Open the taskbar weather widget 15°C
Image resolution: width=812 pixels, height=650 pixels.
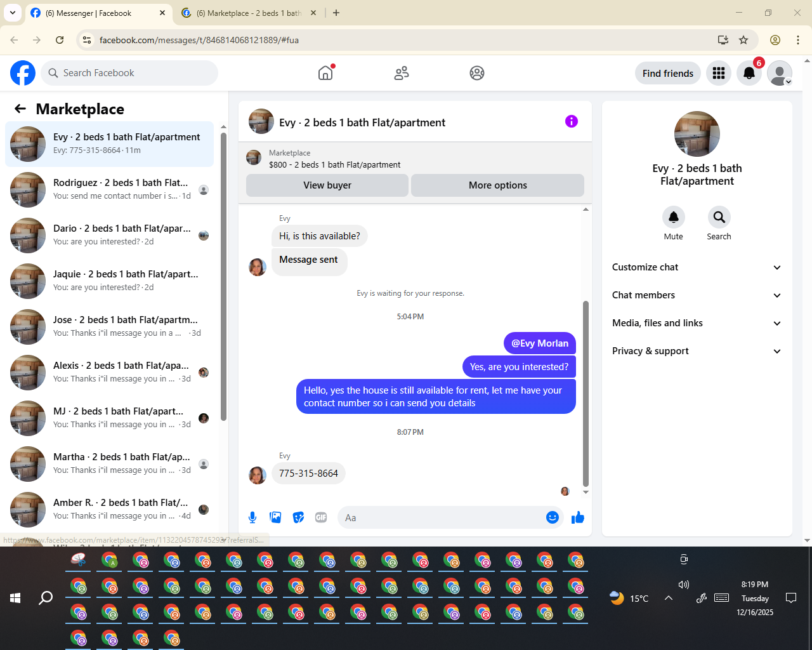(629, 598)
